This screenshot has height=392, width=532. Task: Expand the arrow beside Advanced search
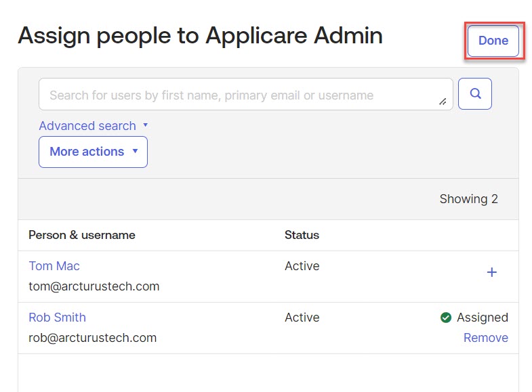(x=145, y=125)
